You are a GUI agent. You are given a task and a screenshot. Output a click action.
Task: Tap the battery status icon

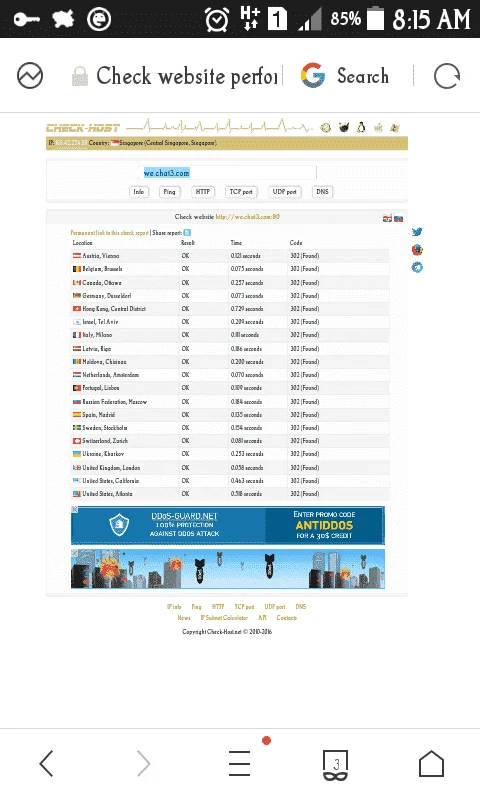(375, 19)
